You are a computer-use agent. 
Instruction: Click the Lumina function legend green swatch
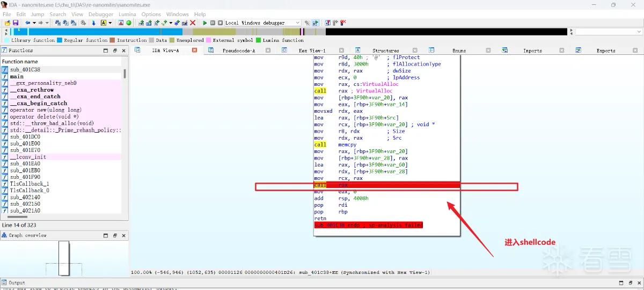pyautogui.click(x=259, y=40)
